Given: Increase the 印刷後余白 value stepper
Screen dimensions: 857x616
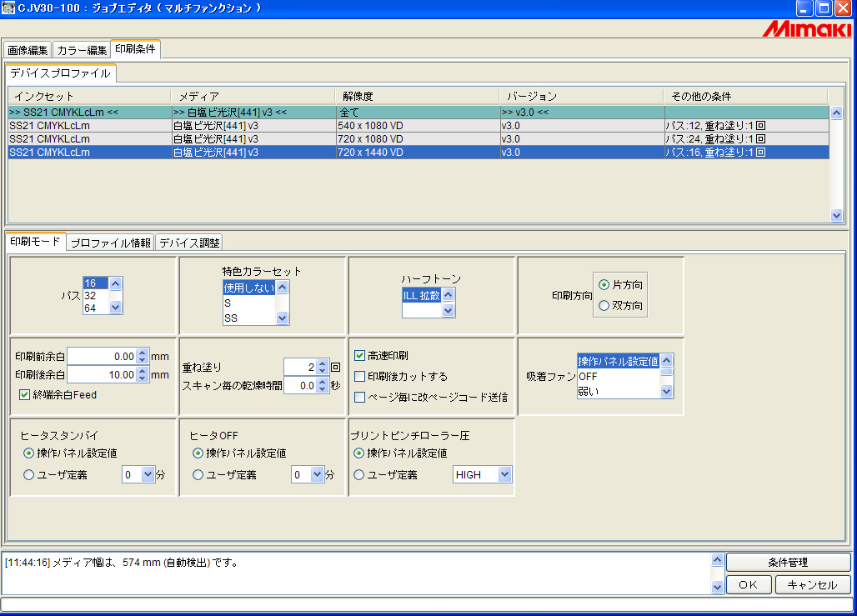Looking at the screenshot, I should 142,371.
